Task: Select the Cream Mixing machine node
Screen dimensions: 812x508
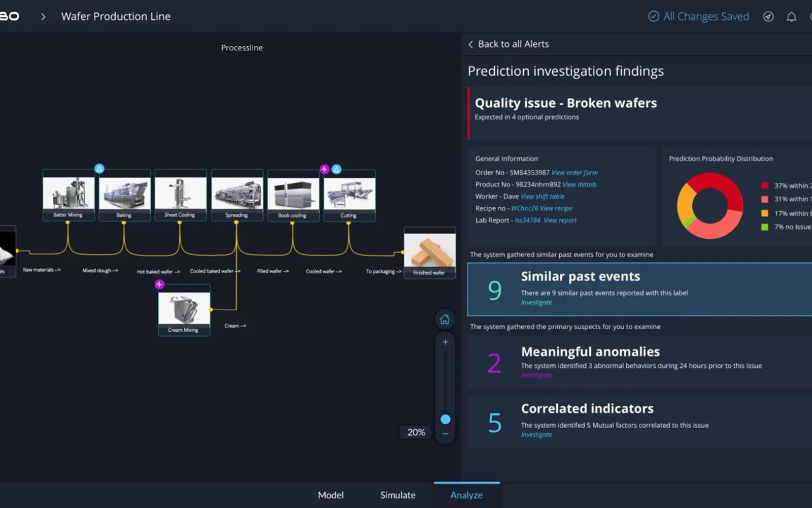Action: coord(184,310)
